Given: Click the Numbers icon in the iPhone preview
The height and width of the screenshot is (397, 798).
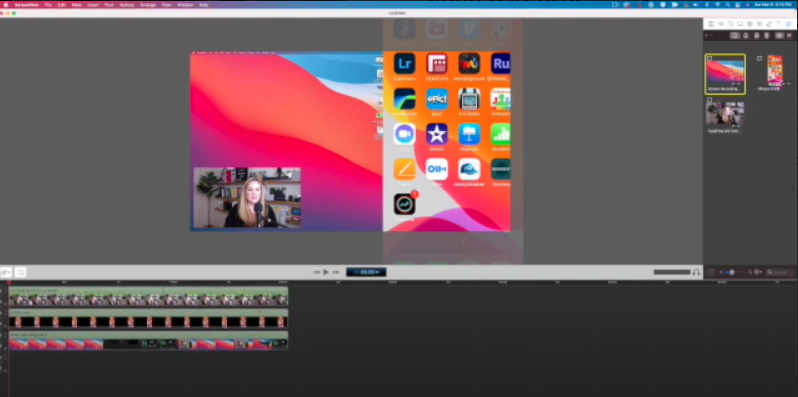Looking at the screenshot, I should (501, 134).
